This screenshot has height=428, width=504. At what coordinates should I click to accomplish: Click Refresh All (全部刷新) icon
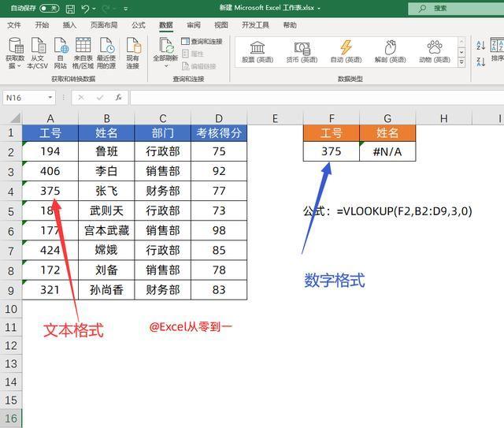[165, 53]
